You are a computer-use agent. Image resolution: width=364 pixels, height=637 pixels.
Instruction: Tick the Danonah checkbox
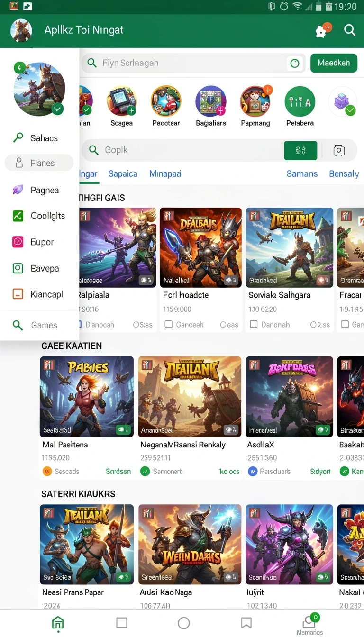[254, 325]
